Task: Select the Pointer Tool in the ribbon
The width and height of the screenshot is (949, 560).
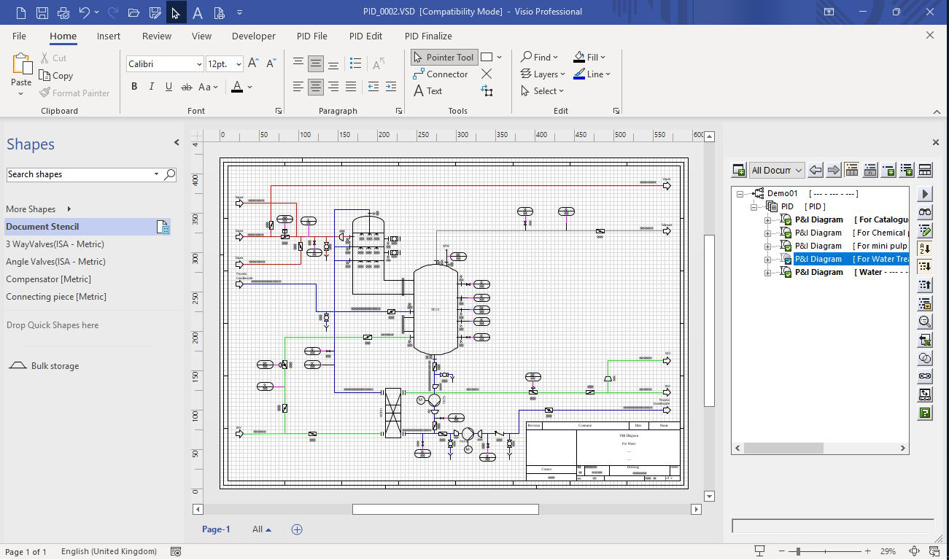Action: [x=443, y=57]
